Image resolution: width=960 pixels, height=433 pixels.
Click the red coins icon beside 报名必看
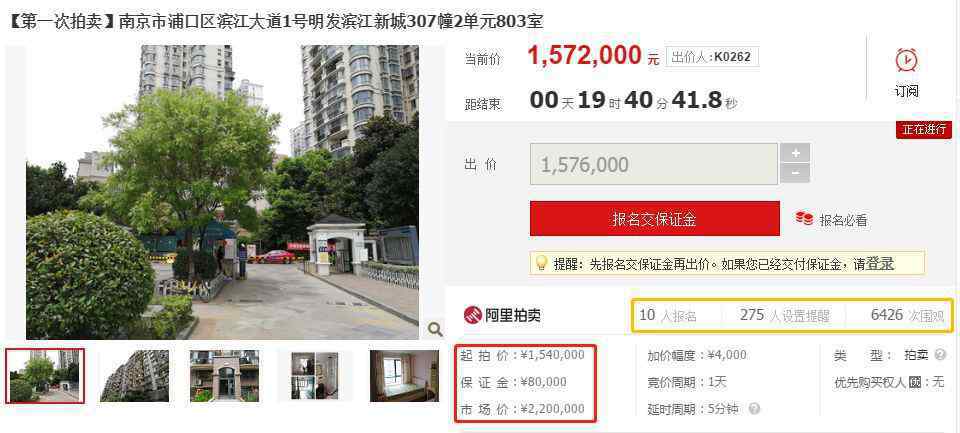click(804, 219)
